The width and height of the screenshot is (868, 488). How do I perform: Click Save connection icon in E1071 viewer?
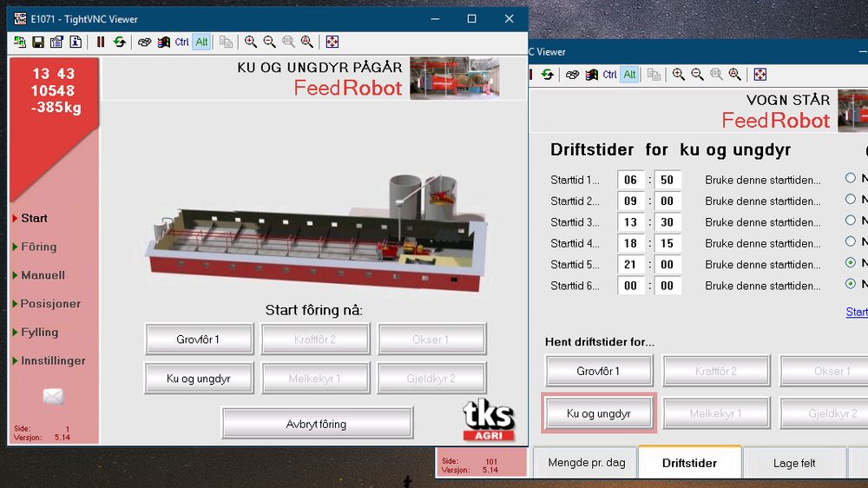click(x=38, y=42)
